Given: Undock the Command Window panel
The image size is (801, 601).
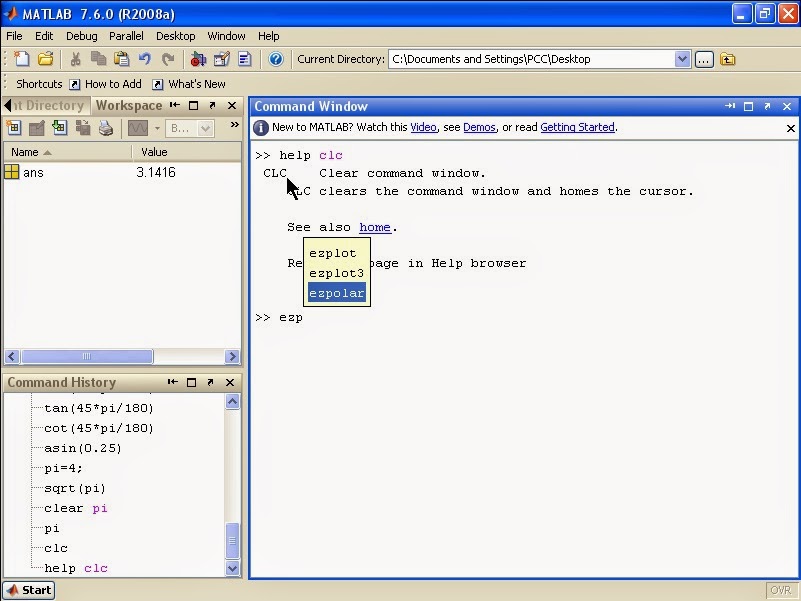Looking at the screenshot, I should point(767,106).
